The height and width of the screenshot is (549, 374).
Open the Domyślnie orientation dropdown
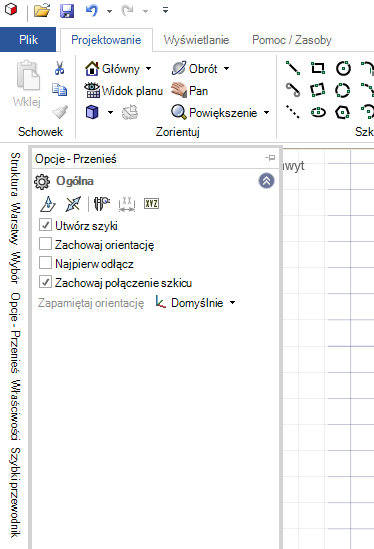(x=196, y=303)
